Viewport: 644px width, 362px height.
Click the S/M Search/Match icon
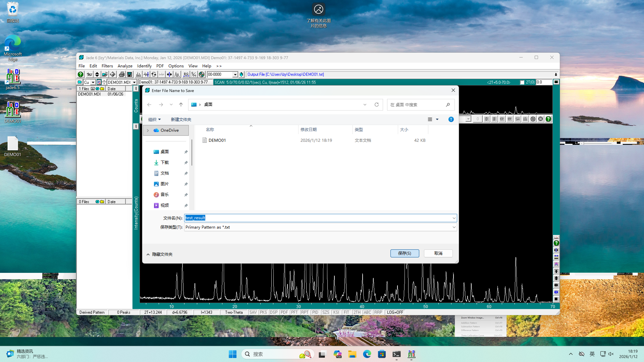tap(194, 74)
